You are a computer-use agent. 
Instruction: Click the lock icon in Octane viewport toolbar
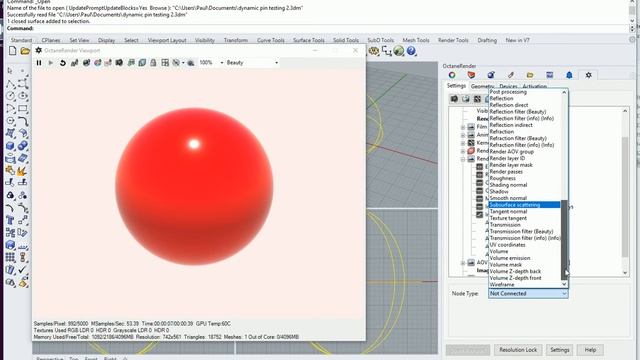(x=153, y=63)
